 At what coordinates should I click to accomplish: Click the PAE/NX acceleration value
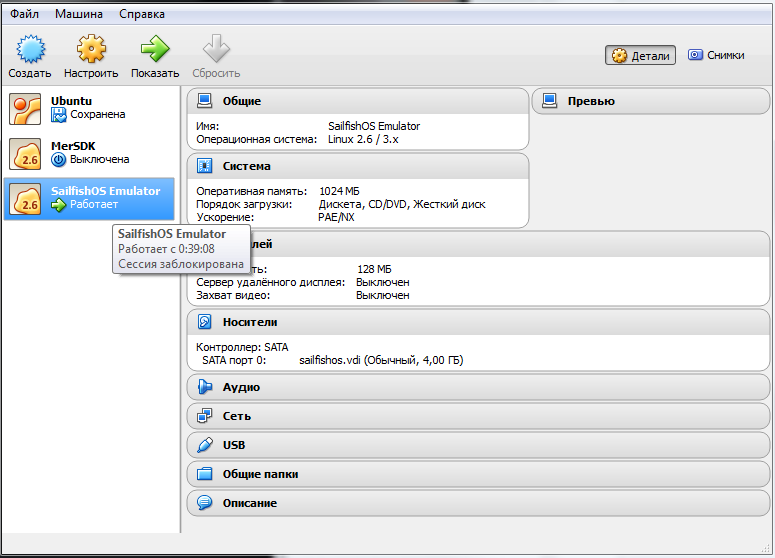point(337,217)
